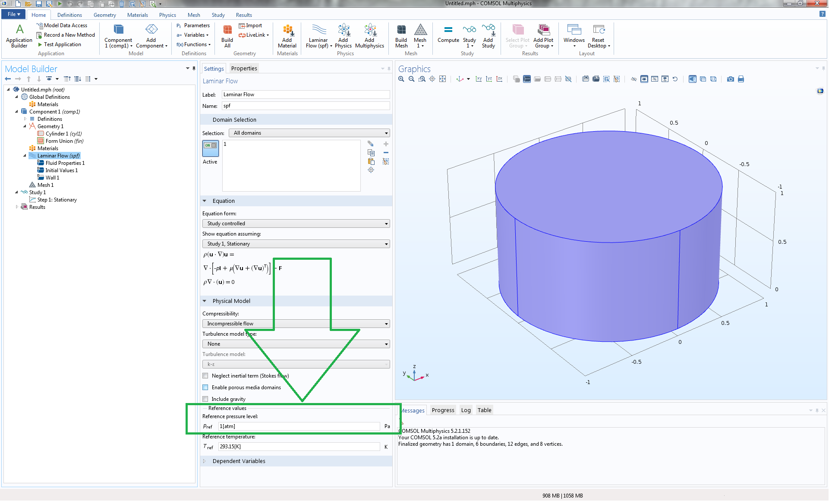Screen dimensions: 832x504
Task: Toggle View Hidden Only in Graphics
Action: [x=655, y=79]
